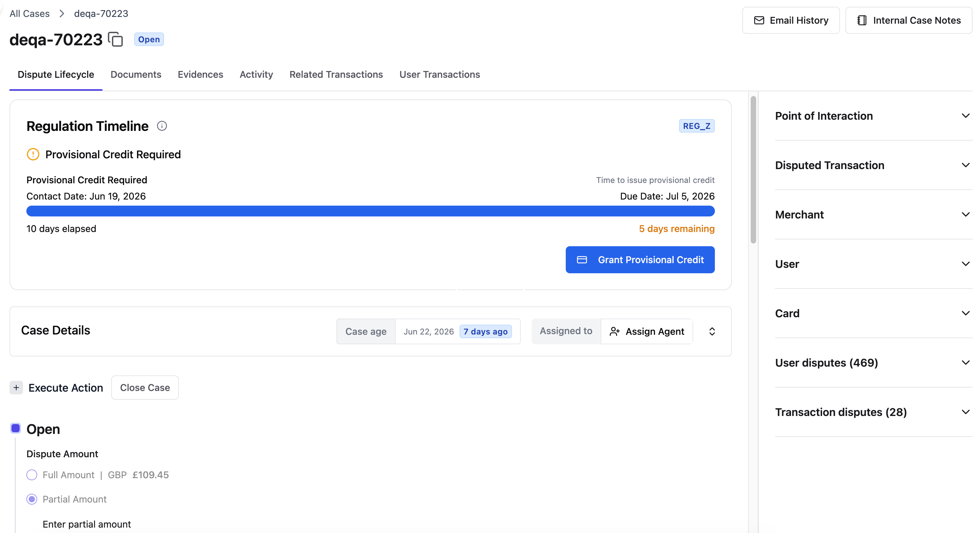
Task: Select the Partial Amount radio option
Action: pos(32,499)
